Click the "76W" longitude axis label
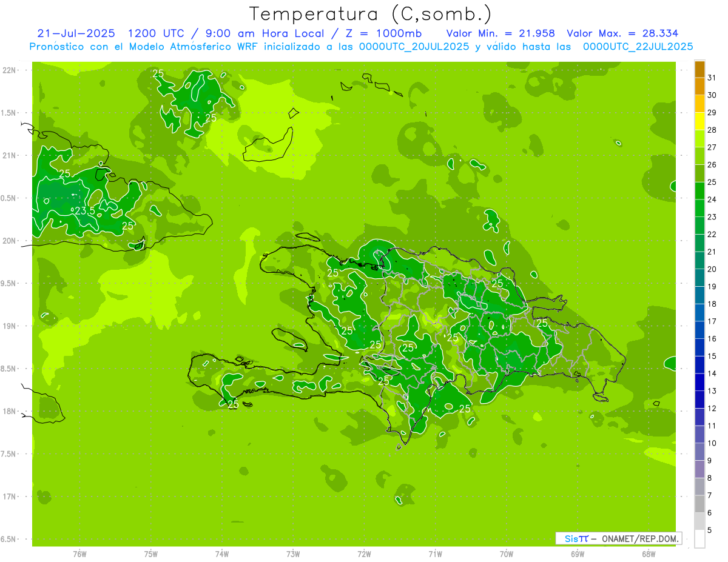Image resolution: width=728 pixels, height=562 pixels. coord(79,554)
